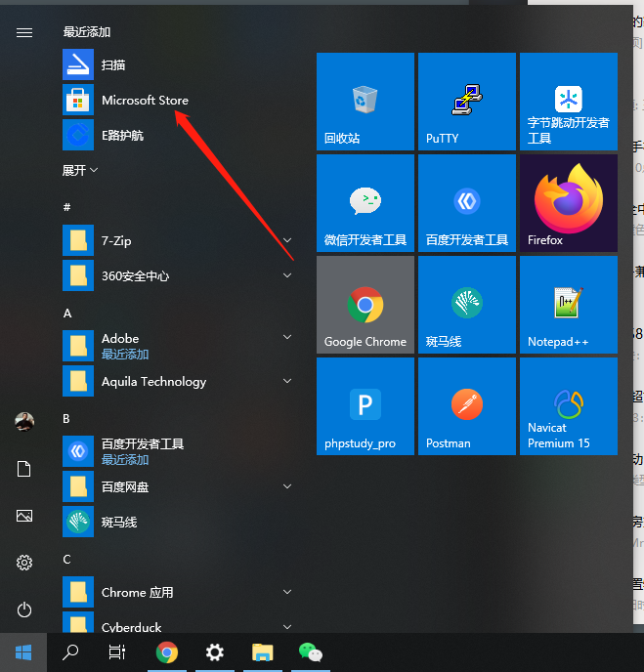Launch the PuTTY tile

[467, 102]
